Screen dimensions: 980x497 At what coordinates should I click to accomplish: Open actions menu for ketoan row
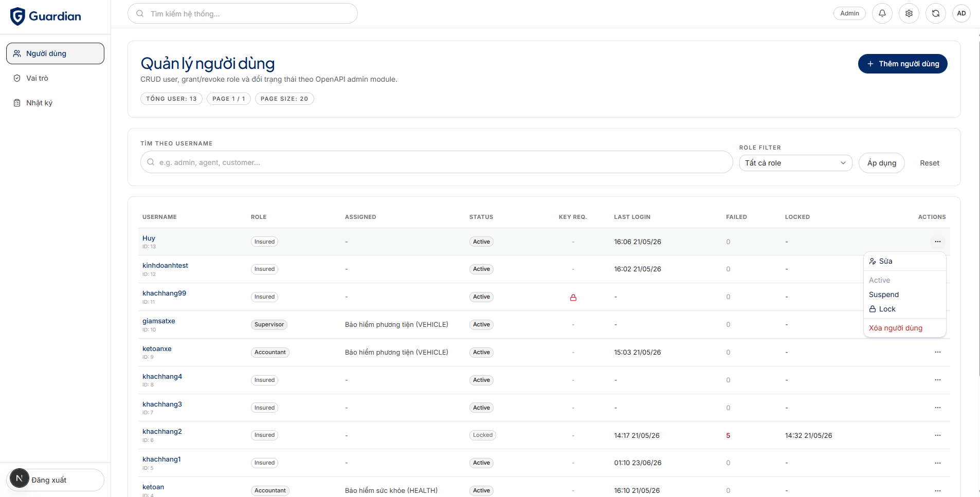(938, 491)
